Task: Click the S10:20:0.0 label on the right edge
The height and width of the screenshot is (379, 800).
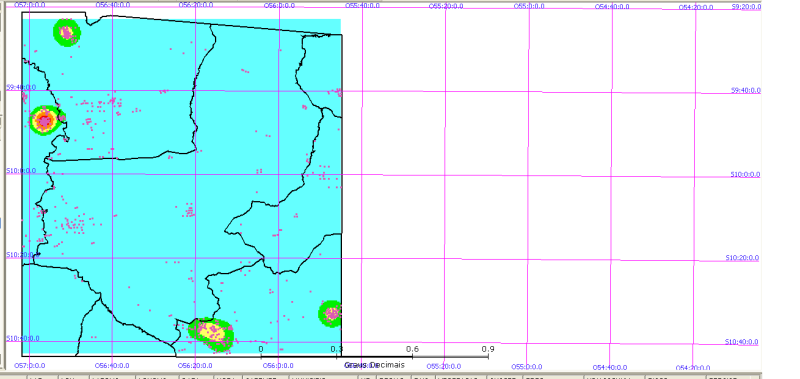Action: (x=742, y=258)
